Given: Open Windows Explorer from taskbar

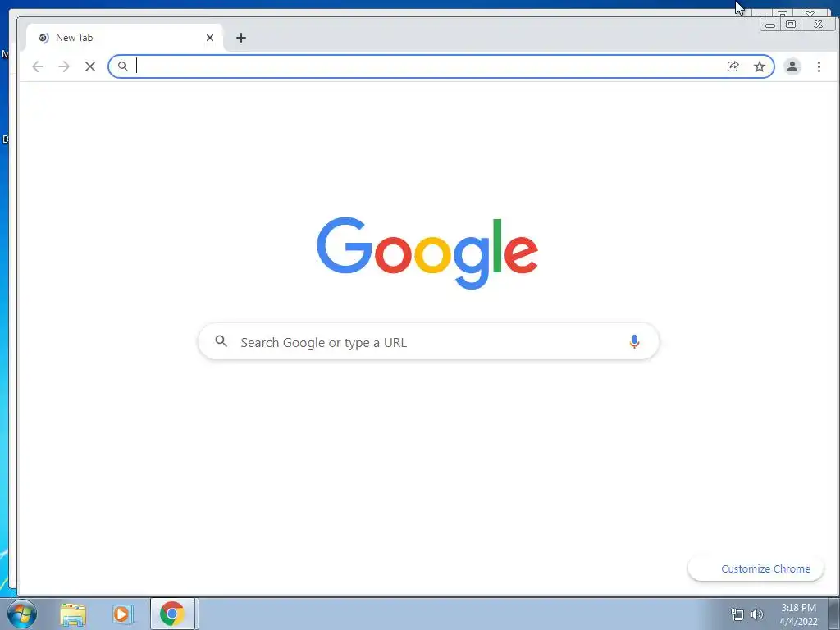Looking at the screenshot, I should 73,614.
